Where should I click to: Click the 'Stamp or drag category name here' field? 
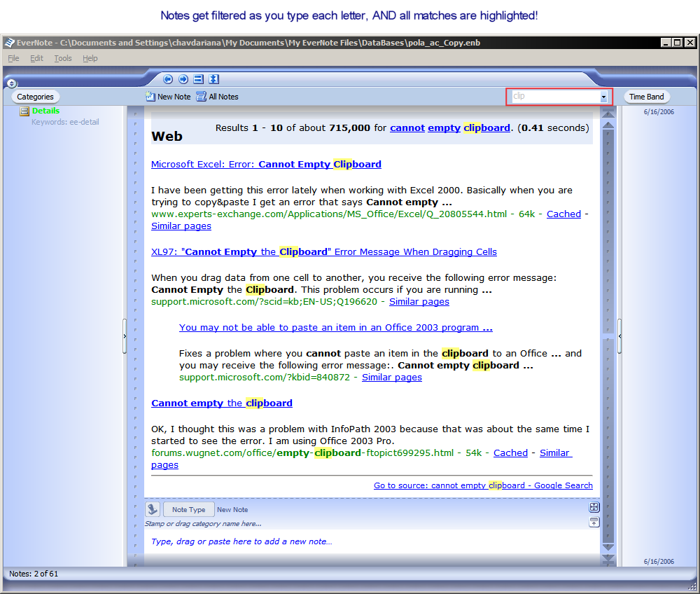pos(203,523)
